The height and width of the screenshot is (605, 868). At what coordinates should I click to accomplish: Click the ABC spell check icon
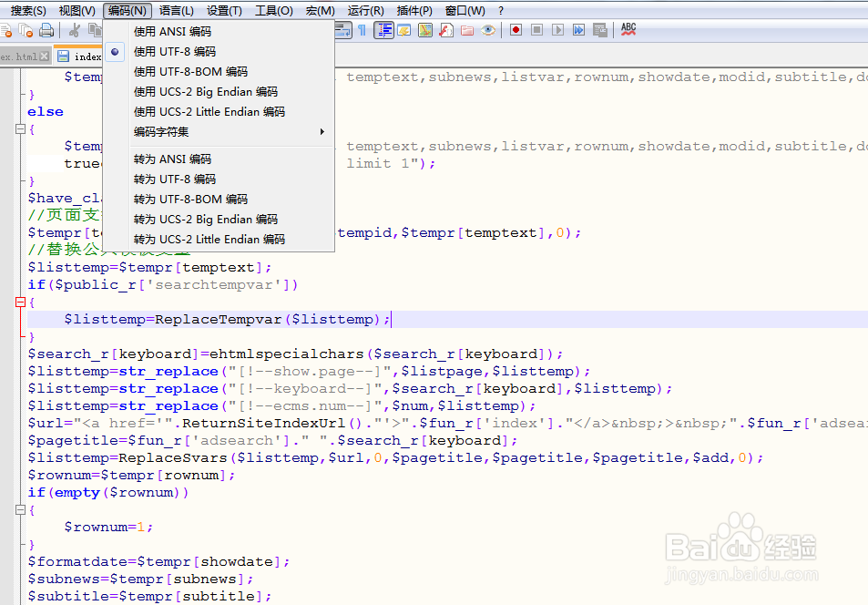point(628,29)
